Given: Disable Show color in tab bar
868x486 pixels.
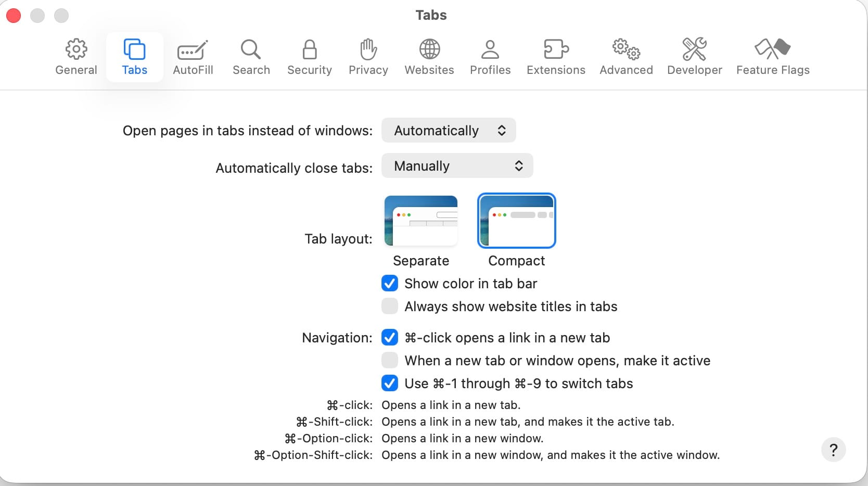Looking at the screenshot, I should 390,284.
